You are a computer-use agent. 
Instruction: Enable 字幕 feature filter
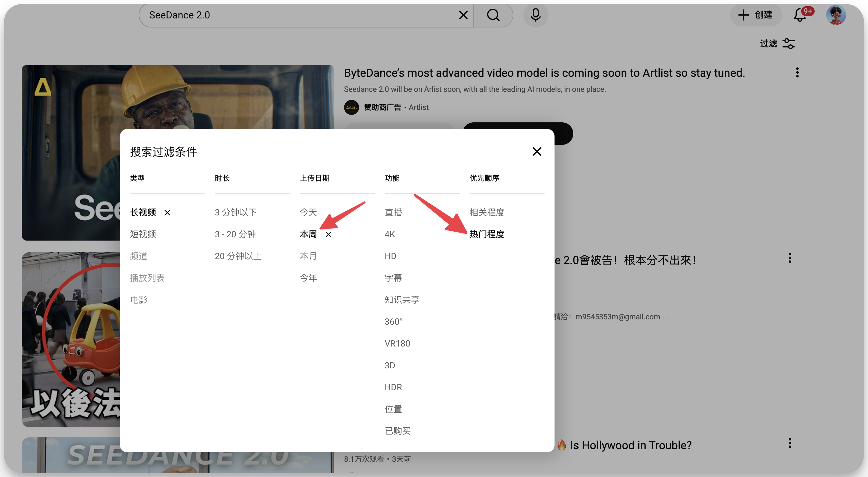click(393, 278)
